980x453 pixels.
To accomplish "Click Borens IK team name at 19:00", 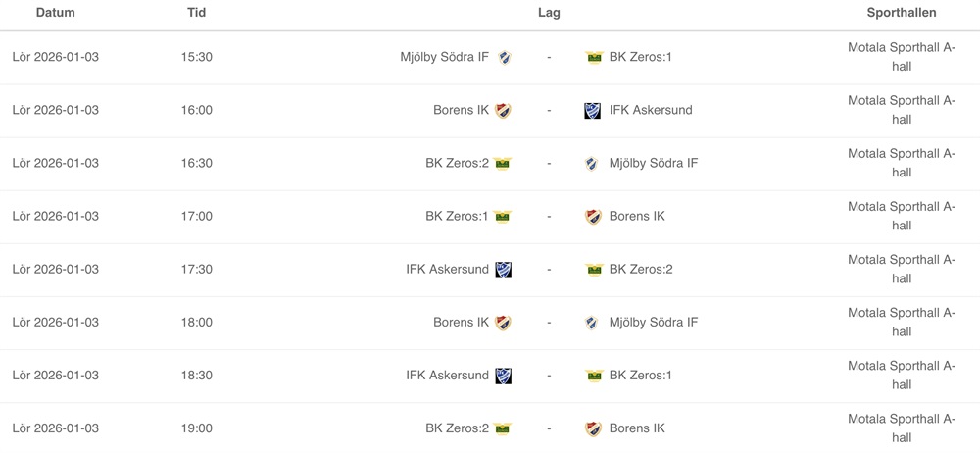I will tap(636, 428).
